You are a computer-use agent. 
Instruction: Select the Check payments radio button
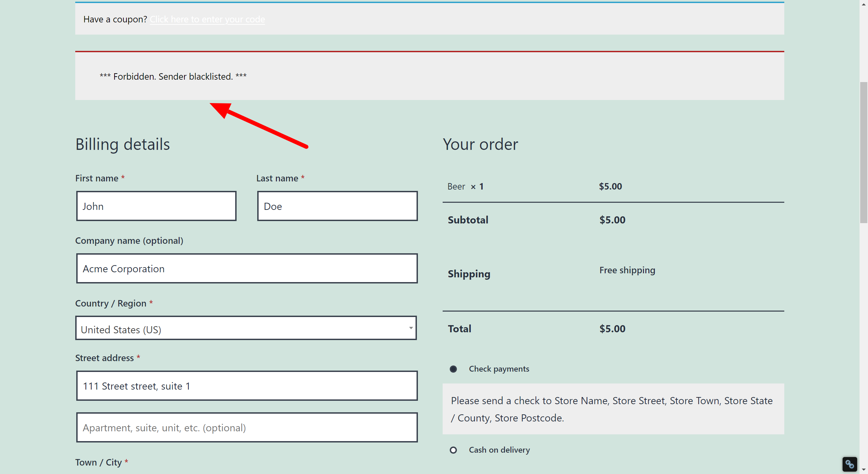click(x=453, y=369)
